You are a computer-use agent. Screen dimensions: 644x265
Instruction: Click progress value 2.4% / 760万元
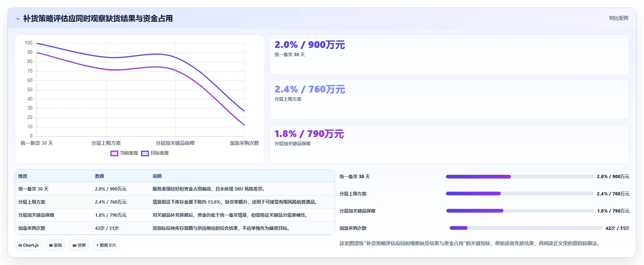tap(613, 194)
